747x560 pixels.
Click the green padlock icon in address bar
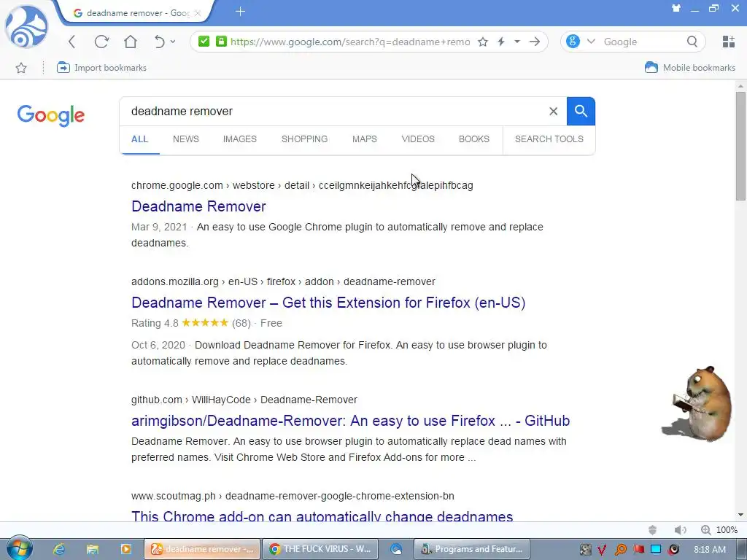pos(221,42)
